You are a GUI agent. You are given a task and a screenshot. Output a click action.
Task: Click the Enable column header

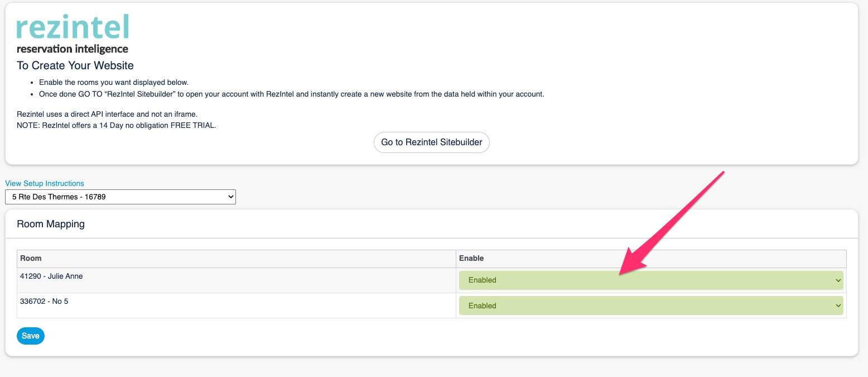point(471,258)
